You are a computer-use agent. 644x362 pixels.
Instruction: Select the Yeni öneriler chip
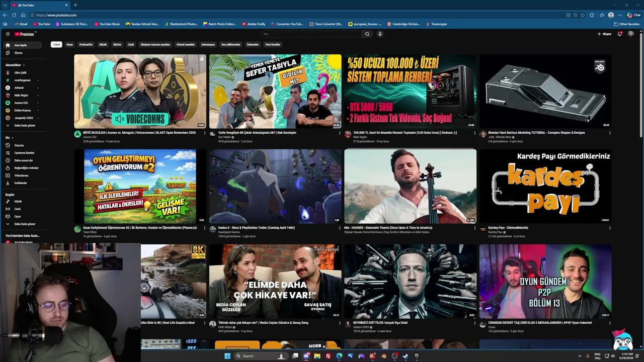pyautogui.click(x=273, y=45)
